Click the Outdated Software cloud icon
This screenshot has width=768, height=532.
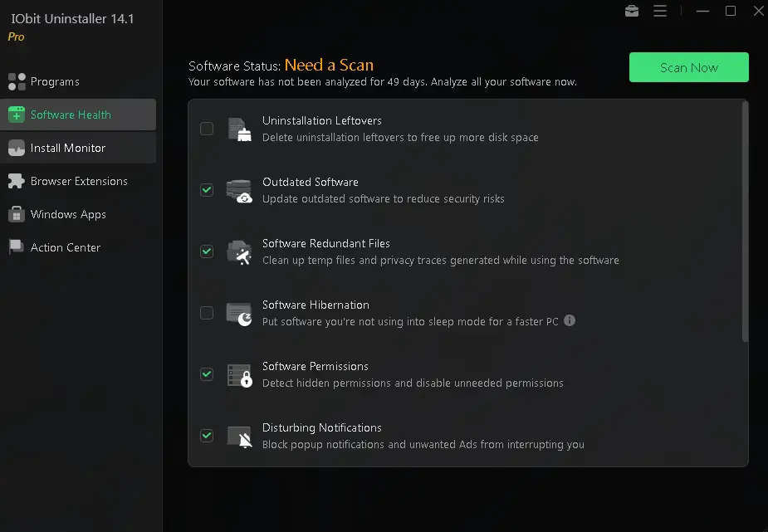click(x=239, y=191)
